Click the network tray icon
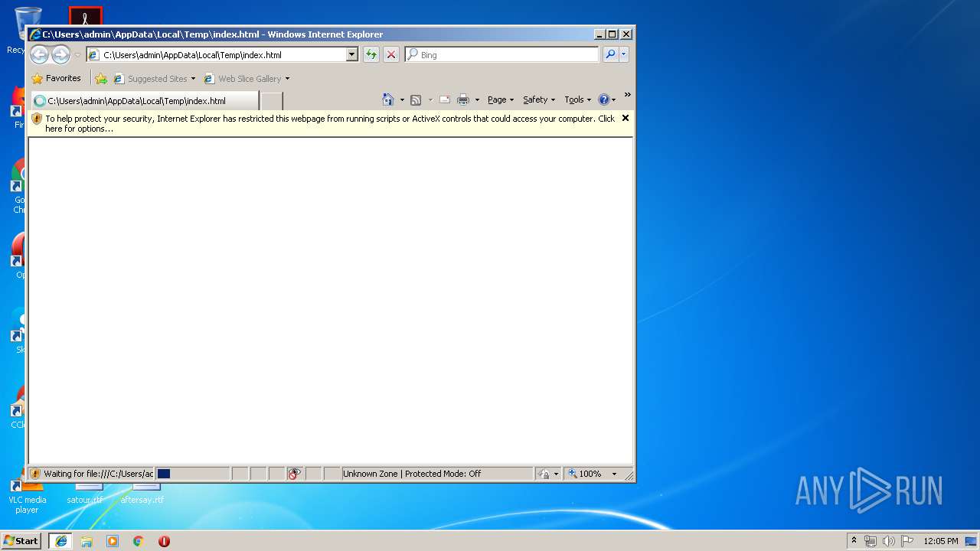Viewport: 980px width, 551px height. (871, 541)
